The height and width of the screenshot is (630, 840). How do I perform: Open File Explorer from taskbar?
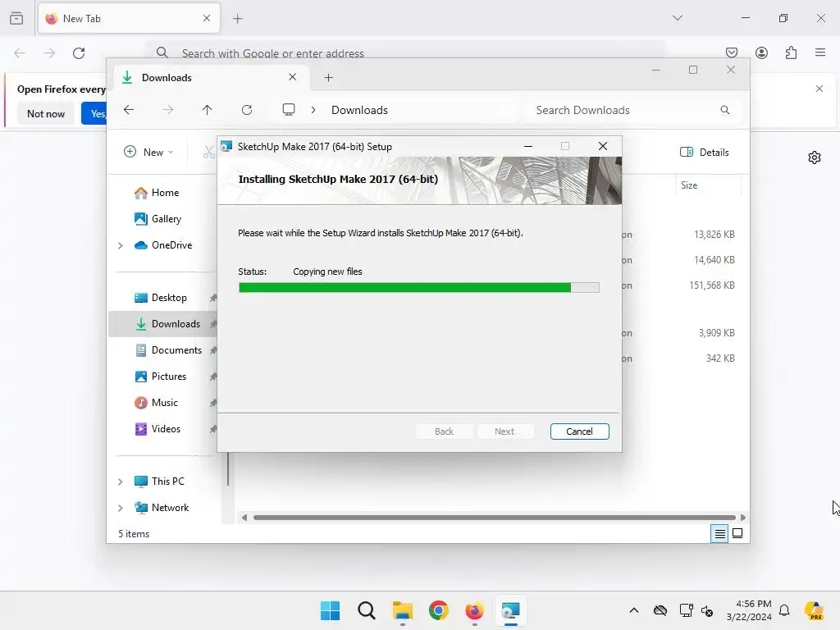(402, 610)
